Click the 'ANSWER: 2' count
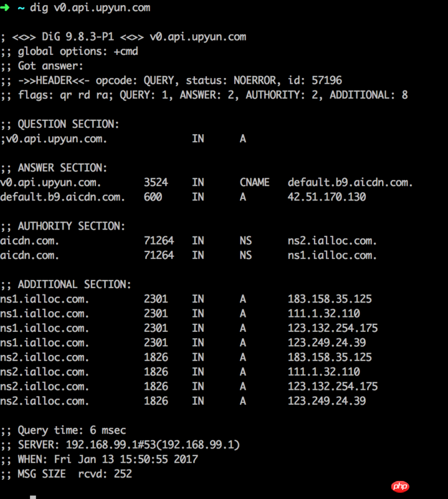 pyautogui.click(x=207, y=95)
